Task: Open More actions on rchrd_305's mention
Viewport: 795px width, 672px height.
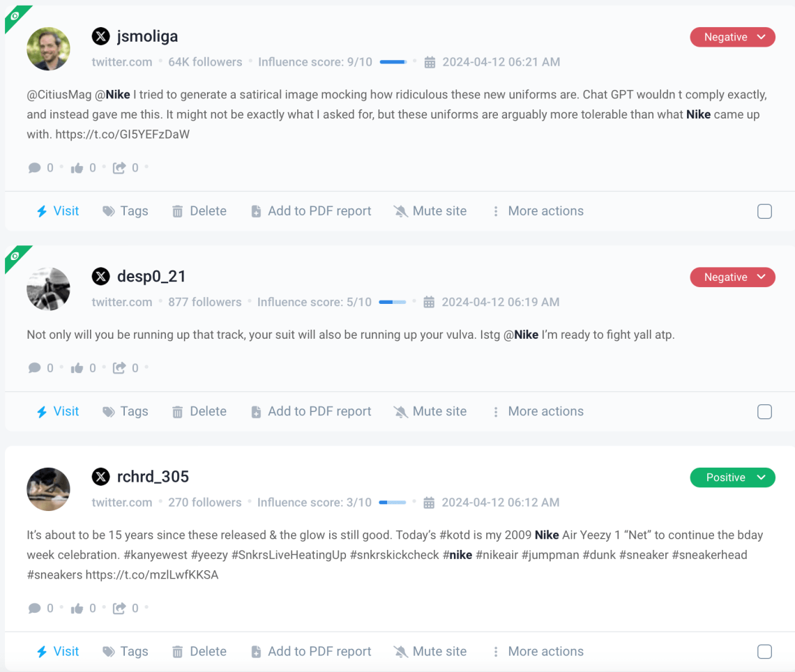Action: coord(538,651)
